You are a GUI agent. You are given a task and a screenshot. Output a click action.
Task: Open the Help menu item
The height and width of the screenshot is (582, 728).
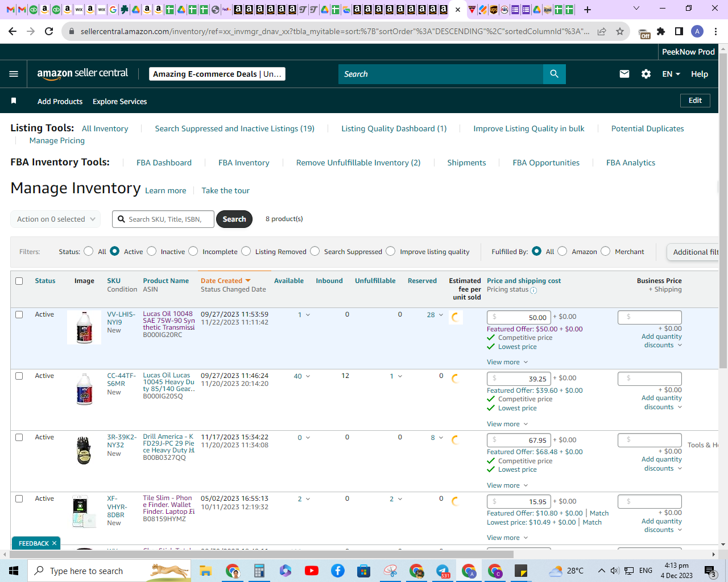coord(700,74)
